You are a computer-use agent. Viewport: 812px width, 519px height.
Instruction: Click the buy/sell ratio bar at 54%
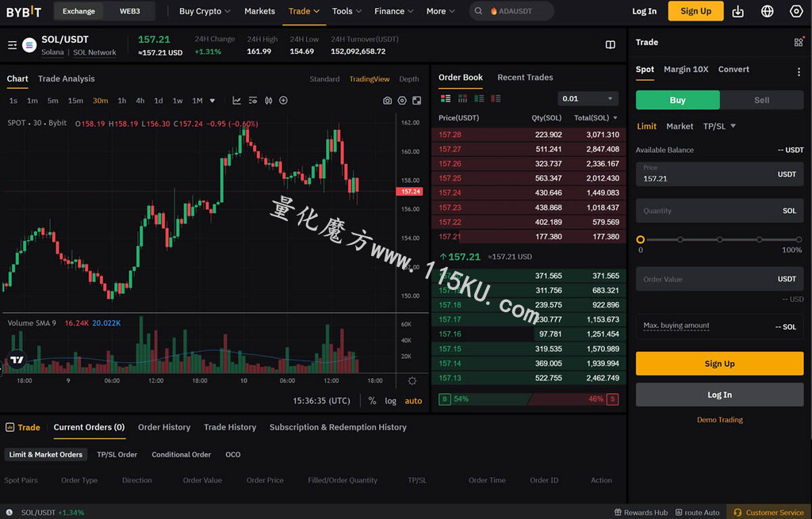[528, 399]
